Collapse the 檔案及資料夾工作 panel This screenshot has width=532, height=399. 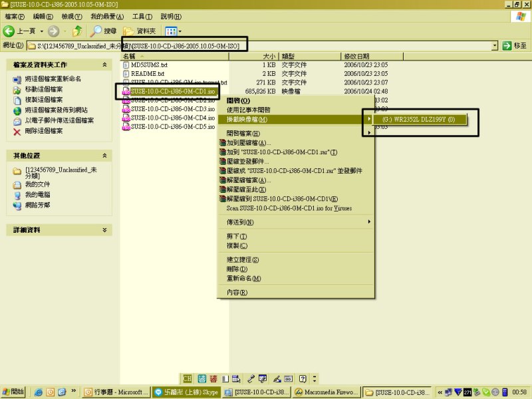pos(104,65)
